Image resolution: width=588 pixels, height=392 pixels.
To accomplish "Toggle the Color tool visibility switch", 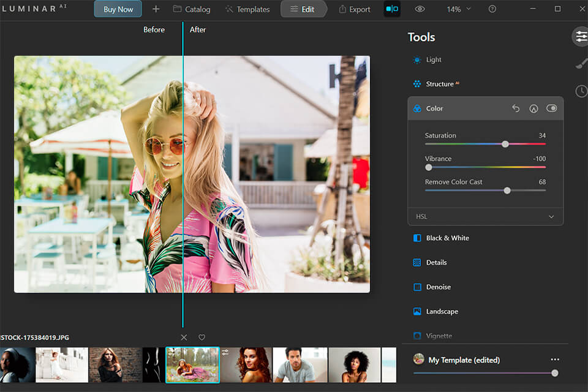I will (x=551, y=108).
